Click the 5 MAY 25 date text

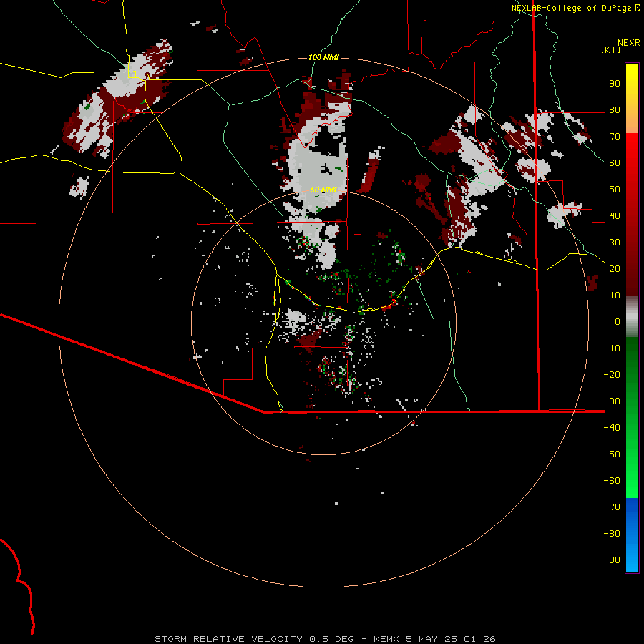[x=431, y=639]
